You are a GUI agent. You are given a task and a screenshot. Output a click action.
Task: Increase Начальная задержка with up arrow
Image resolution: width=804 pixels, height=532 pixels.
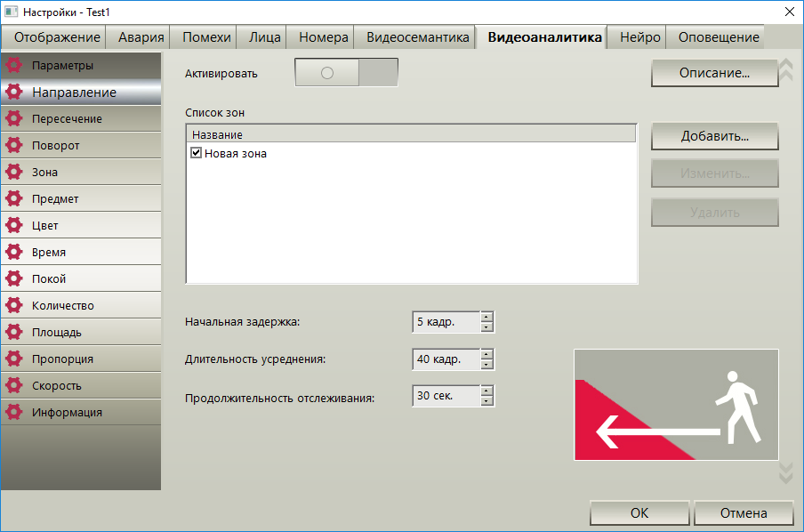pyautogui.click(x=486, y=317)
